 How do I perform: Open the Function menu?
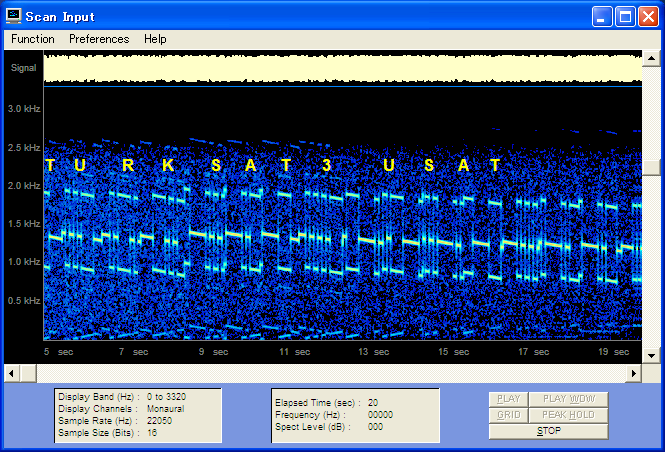tap(33, 39)
